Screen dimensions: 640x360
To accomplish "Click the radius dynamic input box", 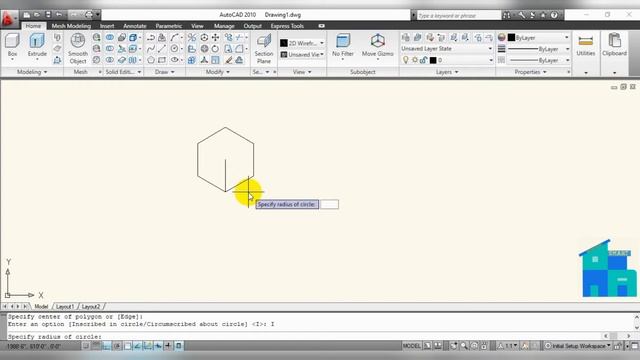I will click(329, 204).
